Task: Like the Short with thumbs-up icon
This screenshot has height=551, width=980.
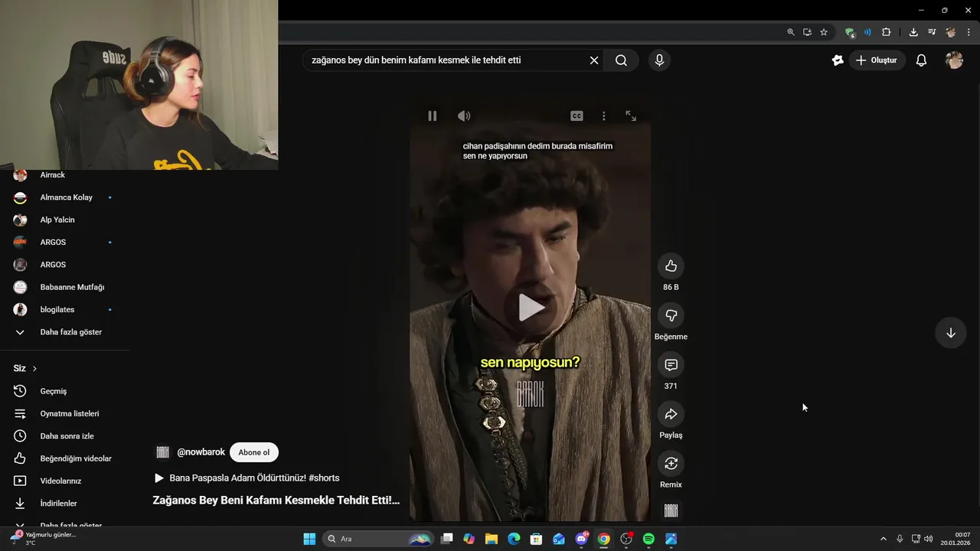Action: tap(671, 266)
